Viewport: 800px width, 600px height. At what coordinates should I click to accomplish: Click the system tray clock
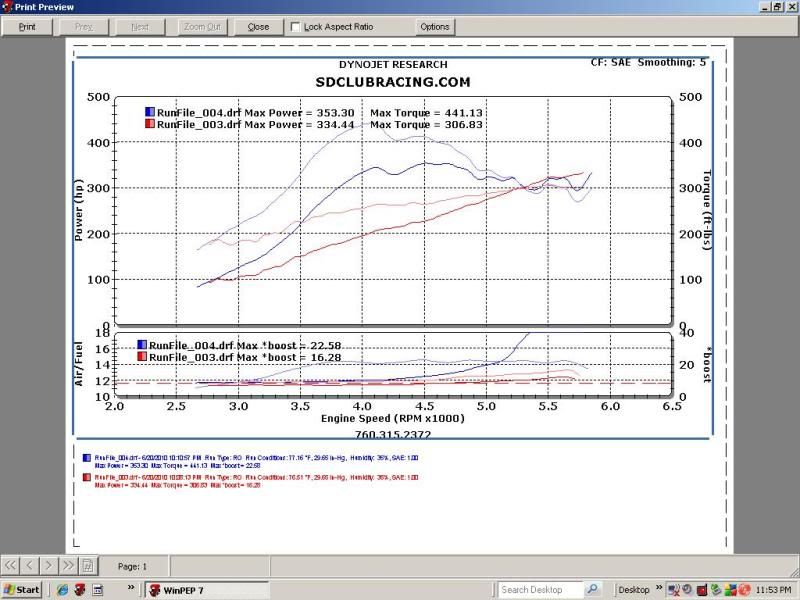773,590
